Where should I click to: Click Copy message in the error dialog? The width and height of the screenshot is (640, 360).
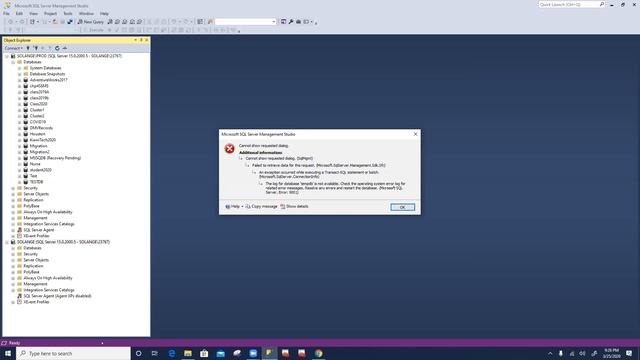point(261,207)
